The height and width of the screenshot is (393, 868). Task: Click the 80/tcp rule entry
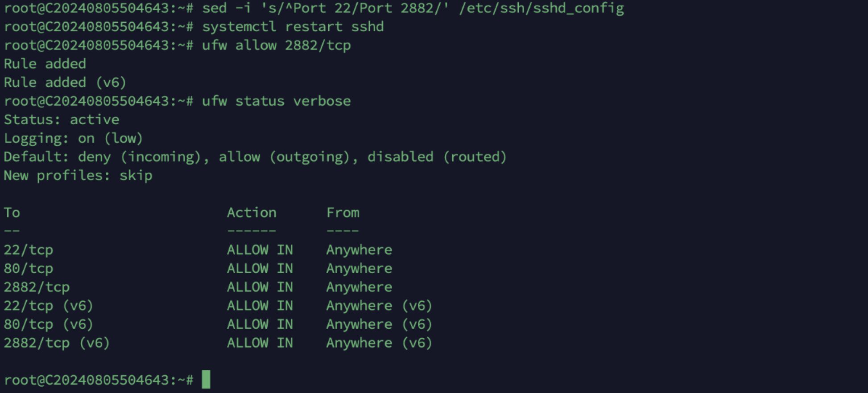29,269
